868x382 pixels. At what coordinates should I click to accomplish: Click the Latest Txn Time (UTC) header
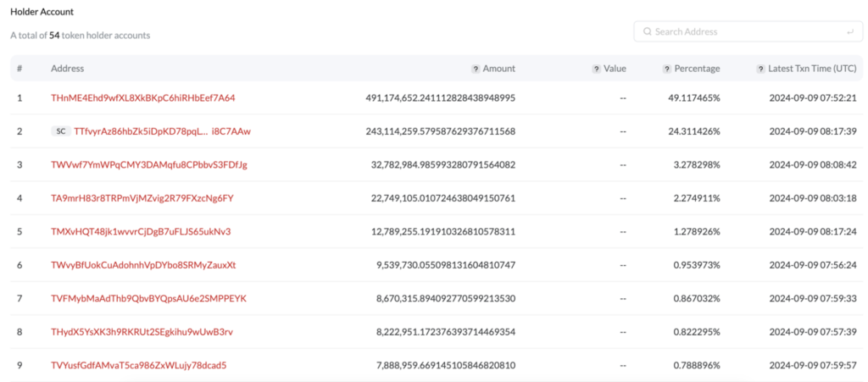[812, 69]
